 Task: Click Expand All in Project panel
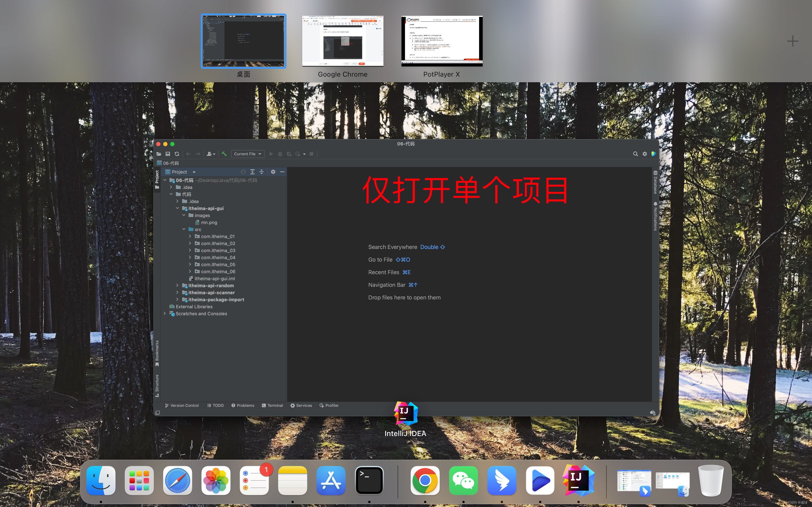(252, 172)
